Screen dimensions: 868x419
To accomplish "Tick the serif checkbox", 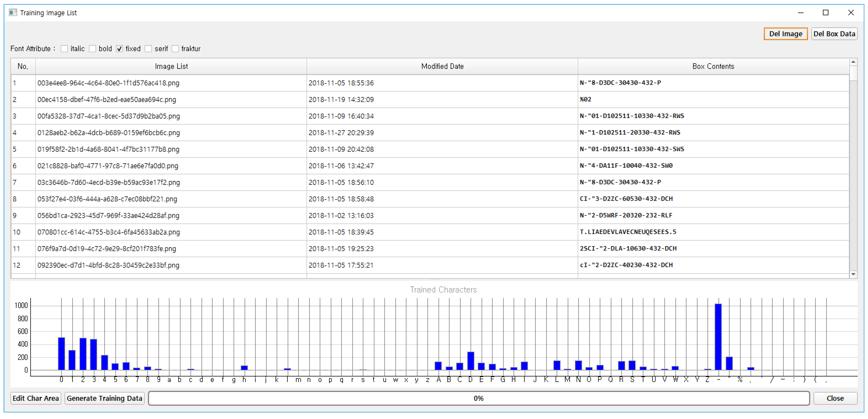I will pos(148,49).
